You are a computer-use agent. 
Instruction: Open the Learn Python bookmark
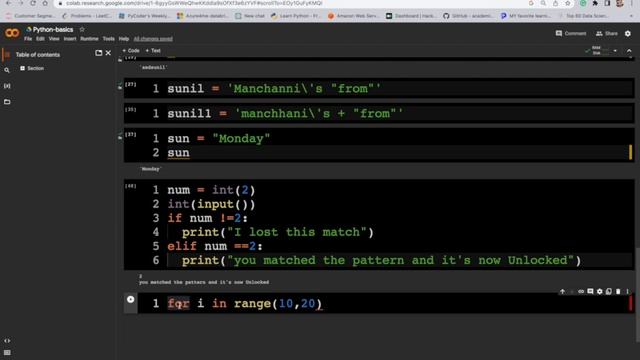pyautogui.click(x=296, y=16)
